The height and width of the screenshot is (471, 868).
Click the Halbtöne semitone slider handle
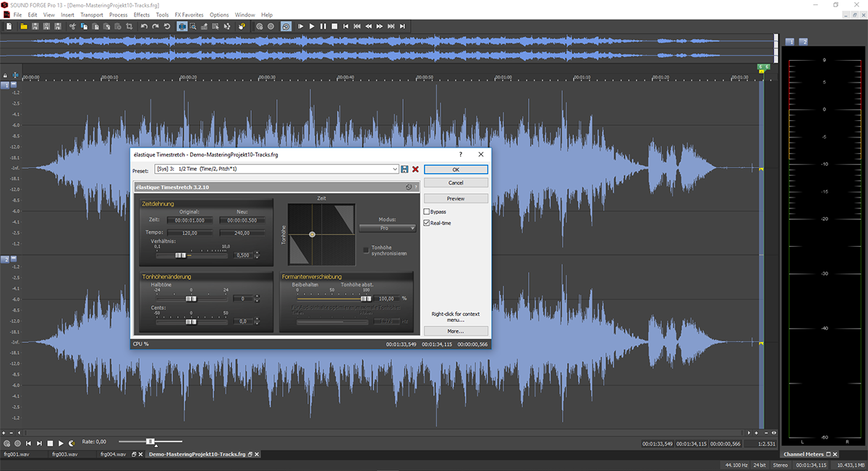(x=192, y=299)
